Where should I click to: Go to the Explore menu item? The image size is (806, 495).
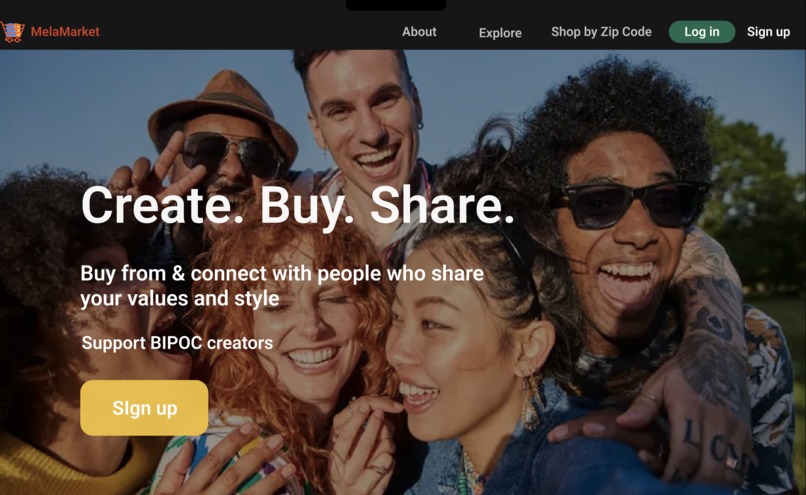[x=500, y=33]
